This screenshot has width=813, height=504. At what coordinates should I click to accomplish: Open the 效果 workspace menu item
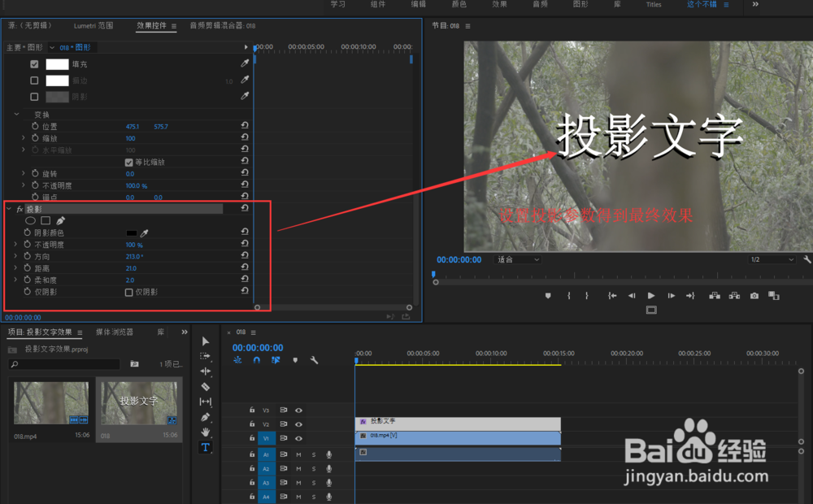[499, 4]
